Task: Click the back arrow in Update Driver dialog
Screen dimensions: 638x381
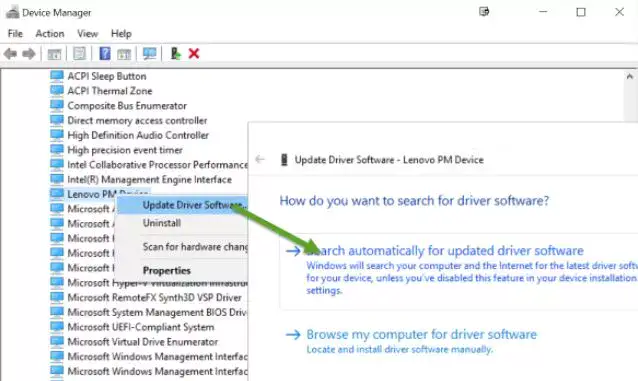Action: point(260,159)
